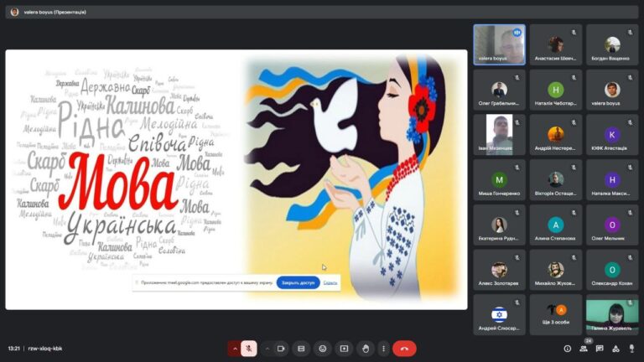This screenshot has width=644, height=362.
Task: Click presenter avatar in top bar
Action: click(x=15, y=12)
